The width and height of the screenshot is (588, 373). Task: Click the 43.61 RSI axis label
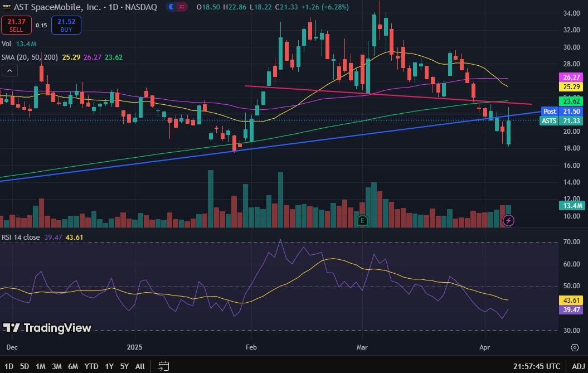(x=571, y=300)
